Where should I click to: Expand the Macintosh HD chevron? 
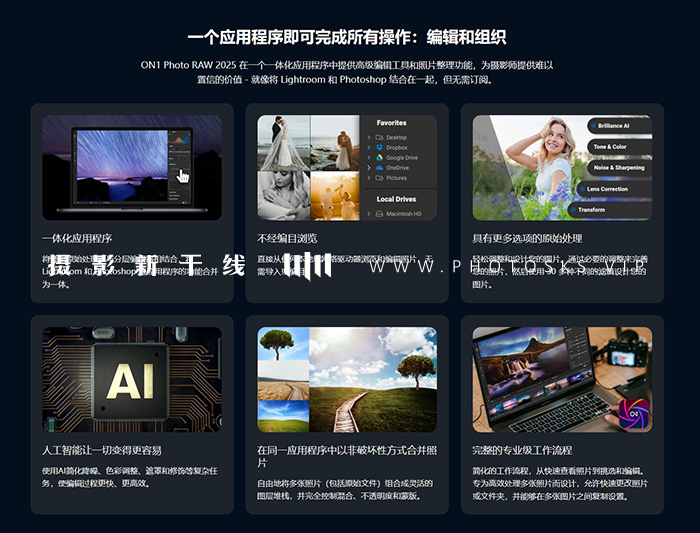click(x=369, y=214)
